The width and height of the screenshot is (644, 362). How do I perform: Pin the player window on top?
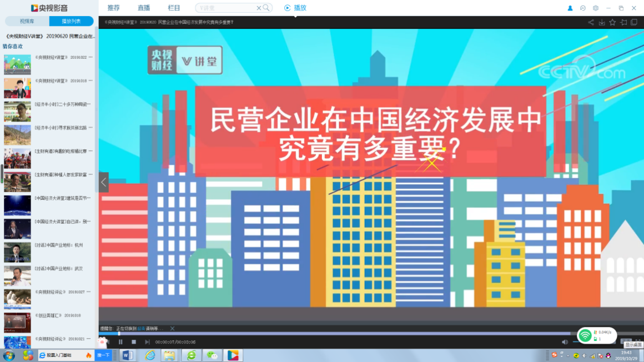[623, 22]
